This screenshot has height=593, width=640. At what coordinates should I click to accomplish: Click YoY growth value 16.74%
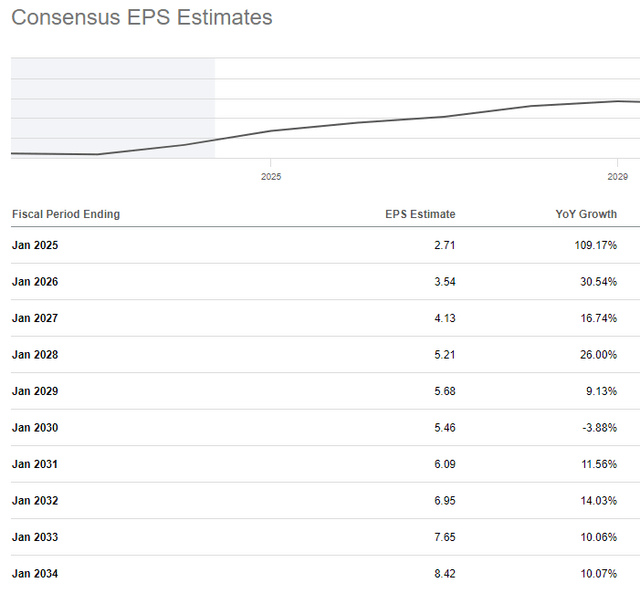pyautogui.click(x=599, y=318)
